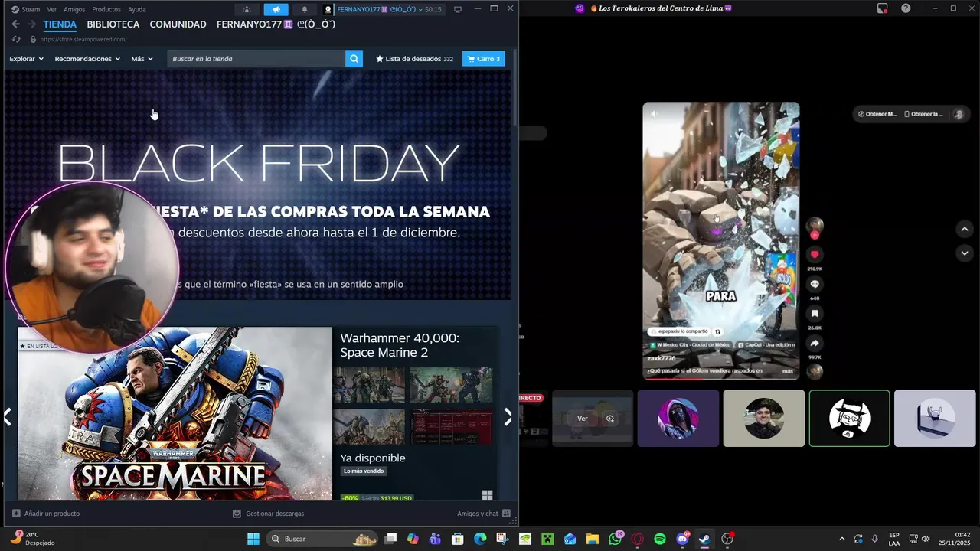Click the Steam store search magnifier button
Image resolution: width=980 pixels, height=551 pixels.
coord(354,59)
